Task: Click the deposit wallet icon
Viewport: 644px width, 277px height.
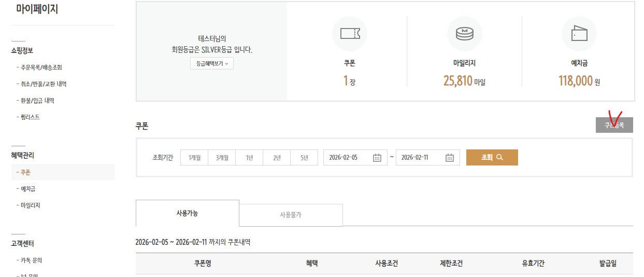Action: click(579, 34)
